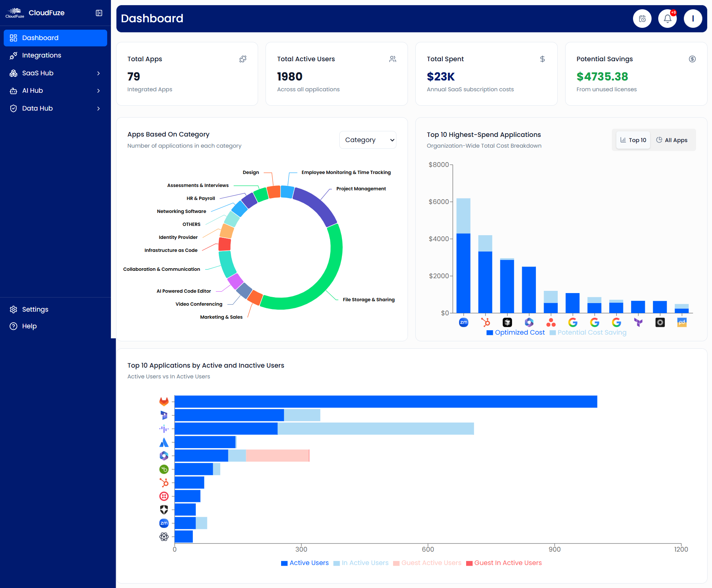The image size is (712, 588).
Task: Open Help in sidebar
Action: [x=55, y=326]
